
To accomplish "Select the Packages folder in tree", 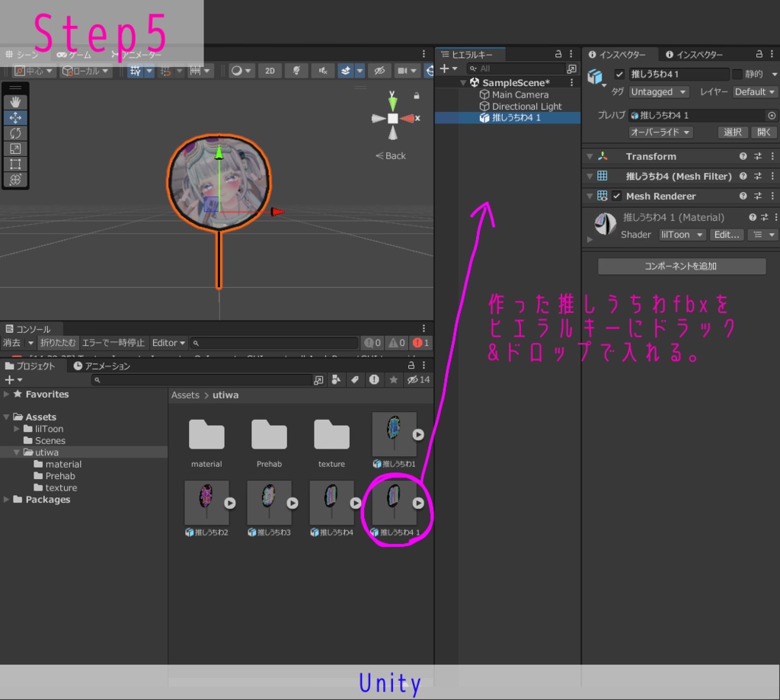I will (48, 499).
